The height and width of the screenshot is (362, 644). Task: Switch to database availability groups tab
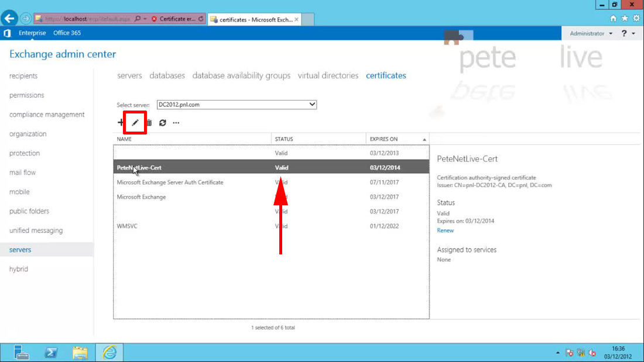(x=241, y=75)
